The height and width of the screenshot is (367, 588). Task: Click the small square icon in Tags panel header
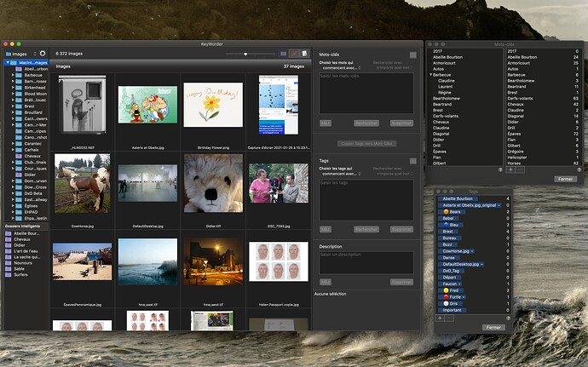(412, 161)
